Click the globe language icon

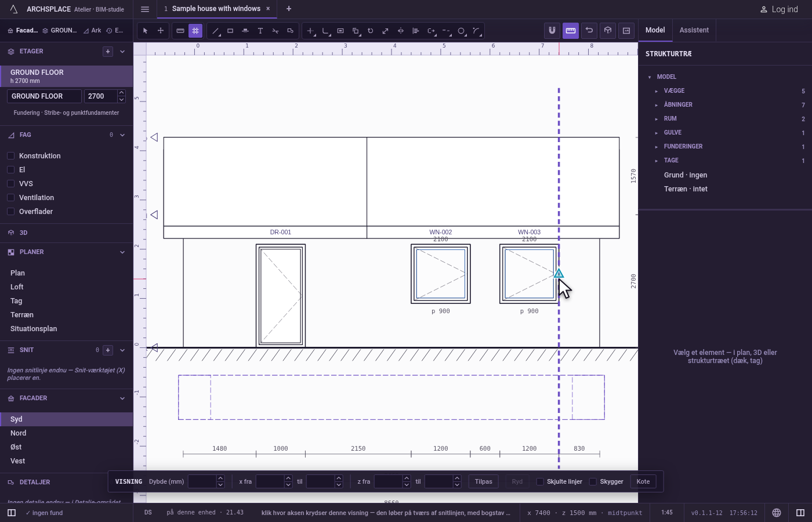(x=777, y=513)
